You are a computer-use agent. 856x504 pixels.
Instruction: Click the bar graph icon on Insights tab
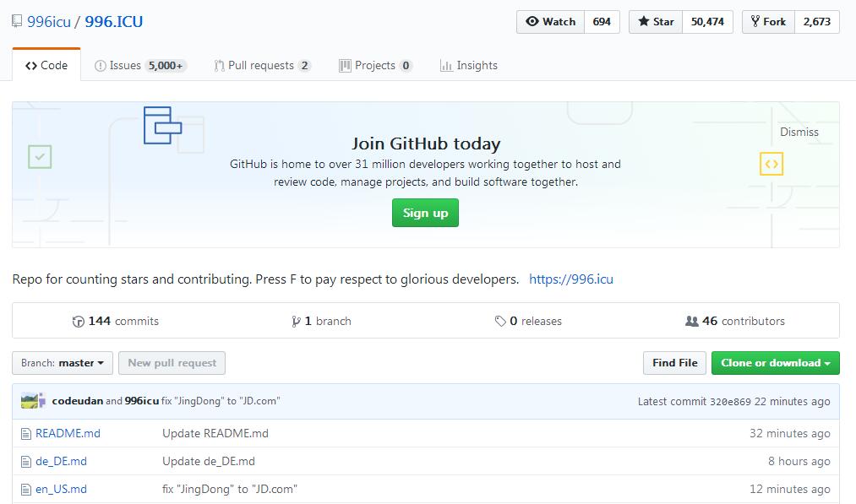[446, 66]
